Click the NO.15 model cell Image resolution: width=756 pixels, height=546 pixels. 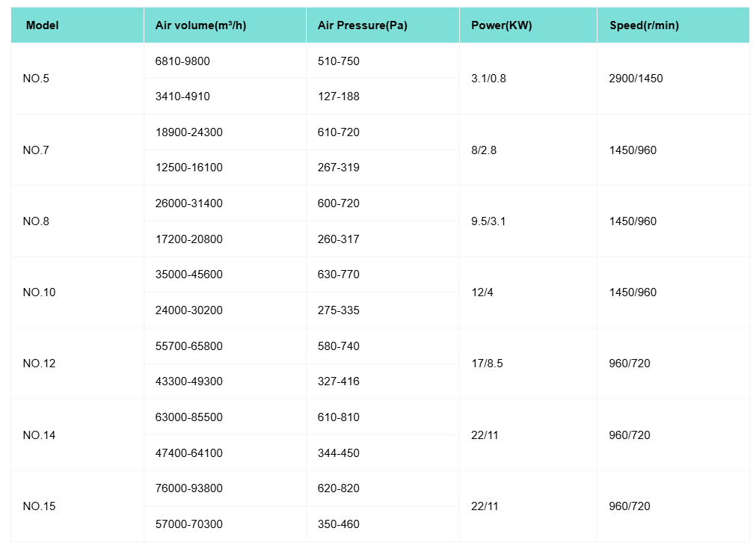point(39,506)
